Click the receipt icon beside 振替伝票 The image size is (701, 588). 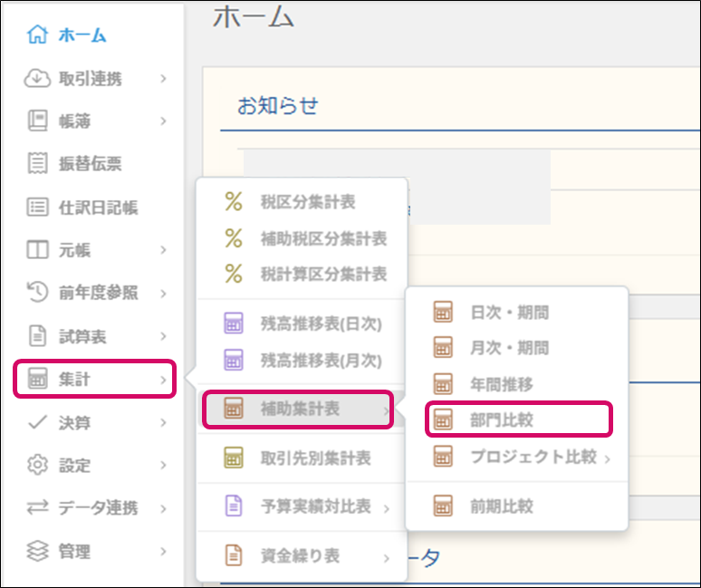[x=37, y=164]
